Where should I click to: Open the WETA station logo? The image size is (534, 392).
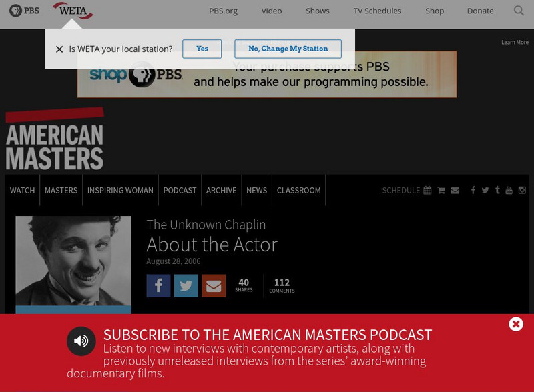[x=73, y=11]
